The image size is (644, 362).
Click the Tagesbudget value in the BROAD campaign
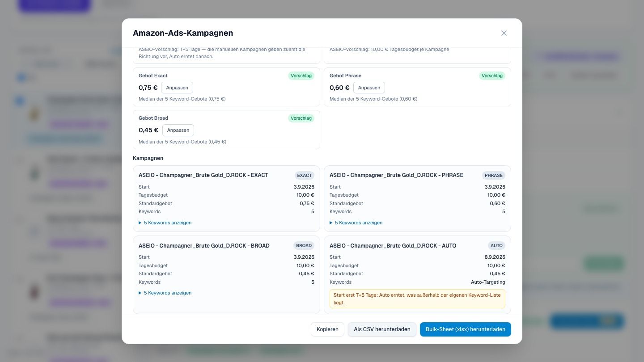point(305,265)
